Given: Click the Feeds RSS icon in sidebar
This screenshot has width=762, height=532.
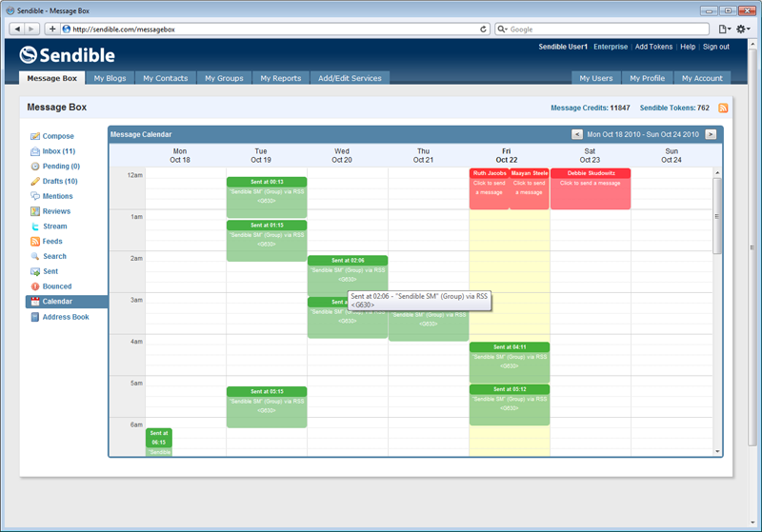Looking at the screenshot, I should click(x=35, y=241).
